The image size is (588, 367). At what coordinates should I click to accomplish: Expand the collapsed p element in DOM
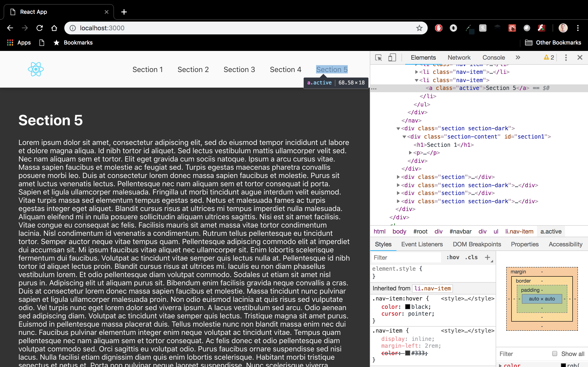[411, 153]
